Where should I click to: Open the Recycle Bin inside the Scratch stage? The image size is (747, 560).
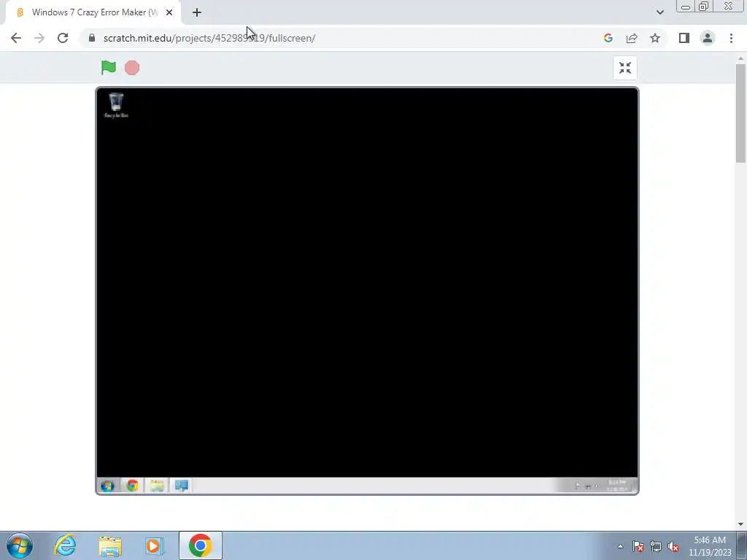(116, 105)
